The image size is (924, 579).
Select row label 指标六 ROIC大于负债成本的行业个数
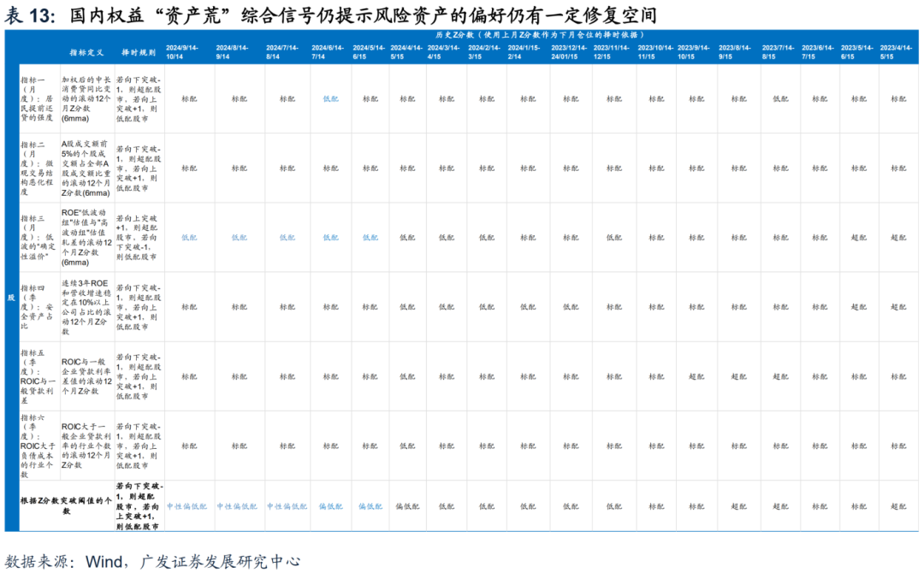[x=38, y=446]
